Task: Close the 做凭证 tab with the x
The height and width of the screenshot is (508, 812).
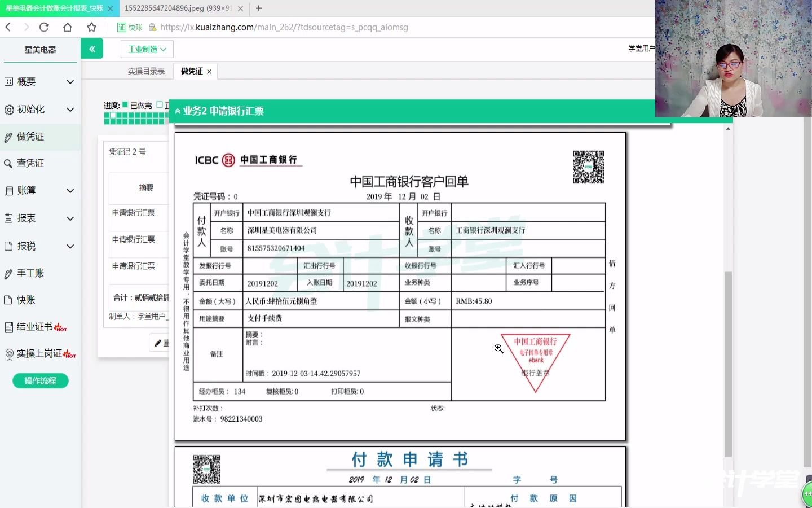Action: [209, 72]
